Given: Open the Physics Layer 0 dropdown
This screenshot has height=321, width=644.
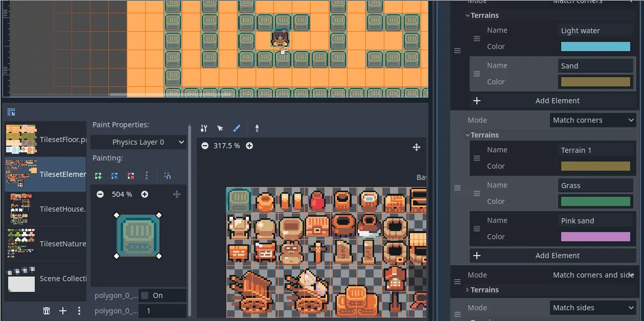Looking at the screenshot, I should point(139,142).
